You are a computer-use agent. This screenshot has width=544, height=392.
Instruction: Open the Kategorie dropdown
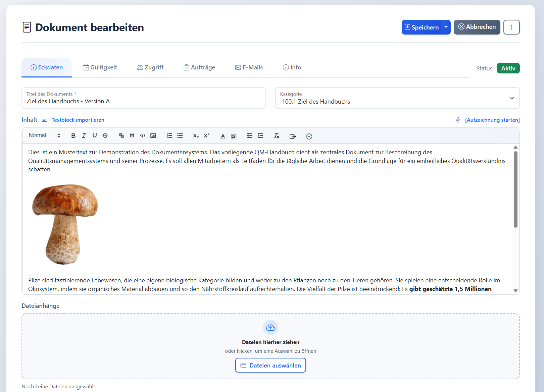pyautogui.click(x=512, y=98)
